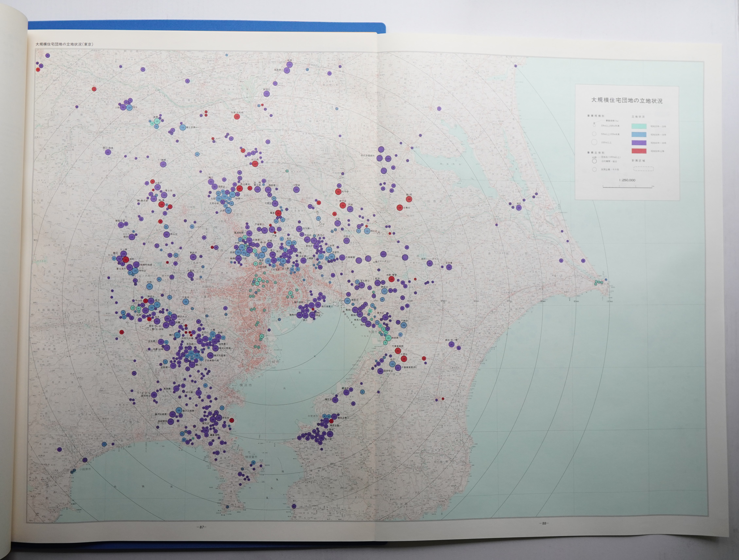Click the 124 circle at 蔵波台

347,393
